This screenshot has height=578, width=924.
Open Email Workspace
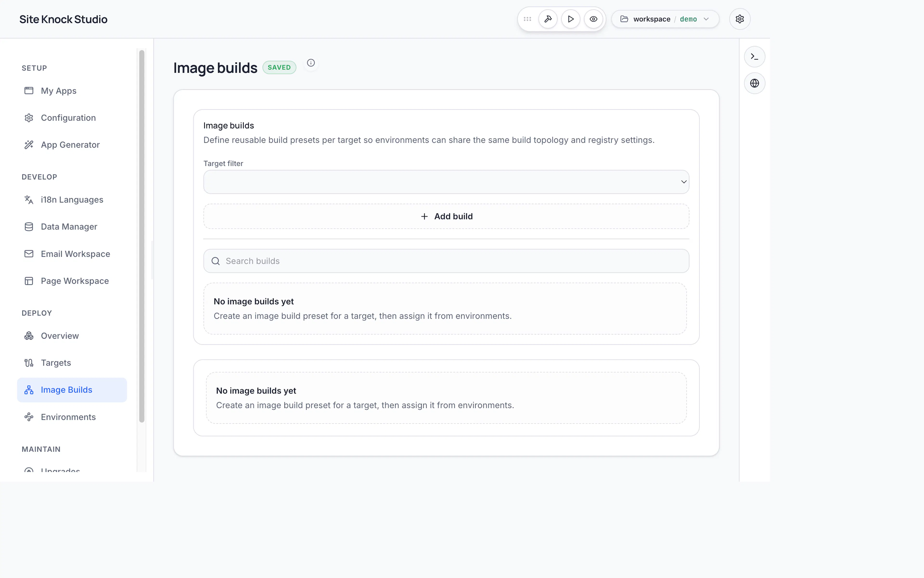72,254
